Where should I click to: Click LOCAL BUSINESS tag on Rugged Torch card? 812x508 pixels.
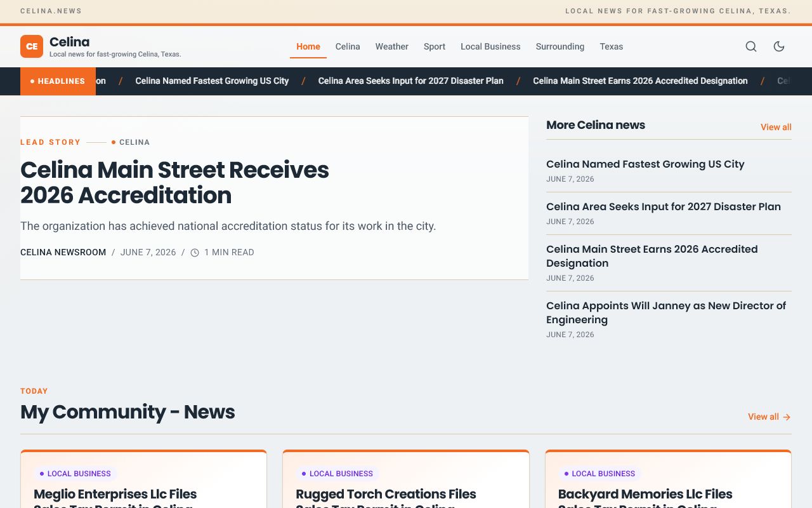click(337, 474)
